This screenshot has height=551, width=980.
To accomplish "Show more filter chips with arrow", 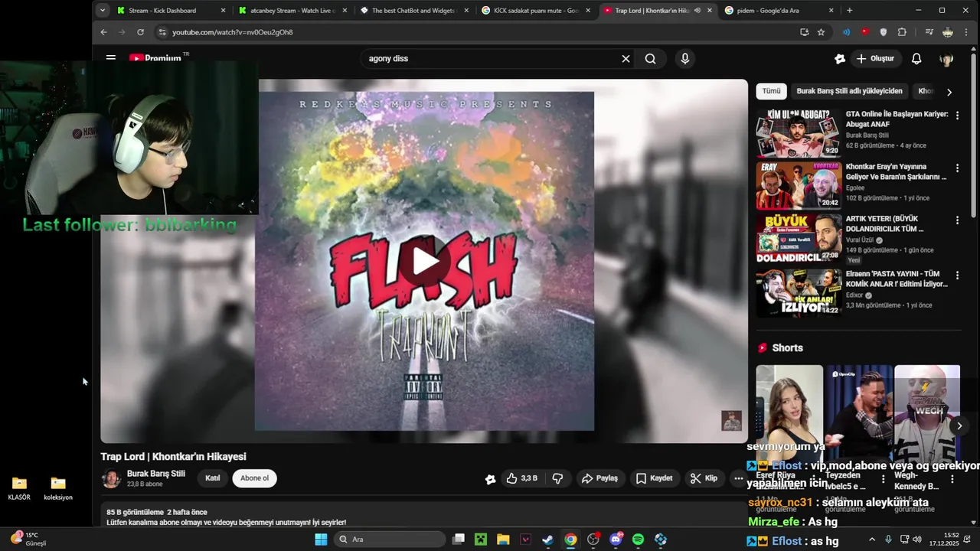I will 949,92.
